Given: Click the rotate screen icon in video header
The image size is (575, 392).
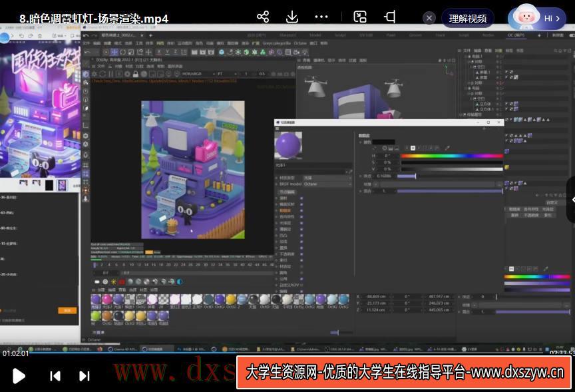Looking at the screenshot, I should 389,17.
